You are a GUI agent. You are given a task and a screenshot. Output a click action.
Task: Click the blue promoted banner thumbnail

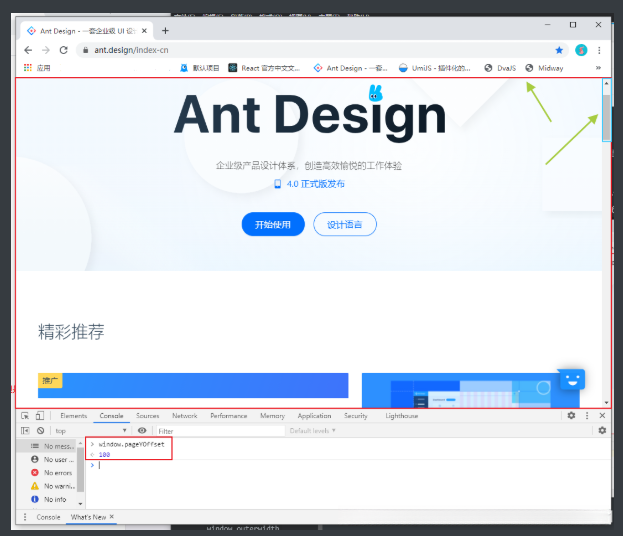[x=193, y=385]
